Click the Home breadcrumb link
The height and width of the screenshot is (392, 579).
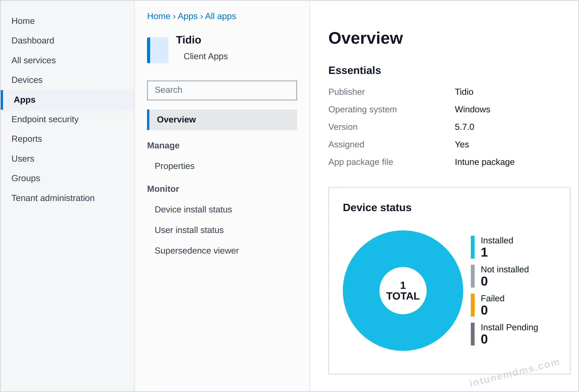[159, 16]
